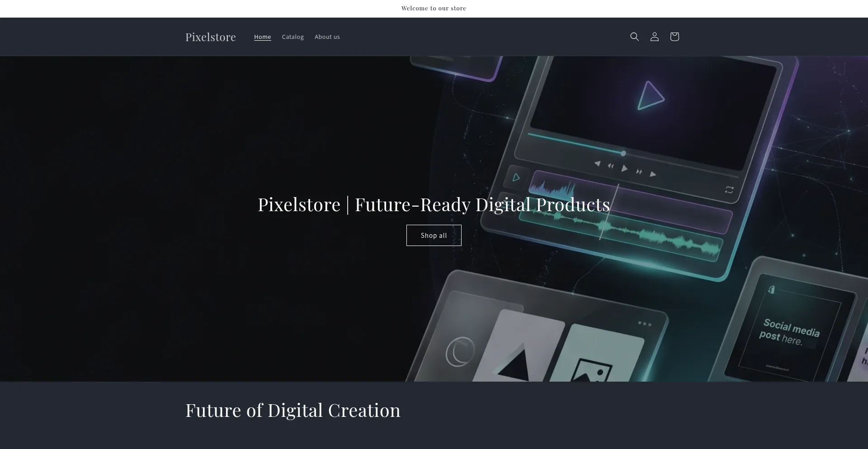Open the account login icon

tap(654, 37)
